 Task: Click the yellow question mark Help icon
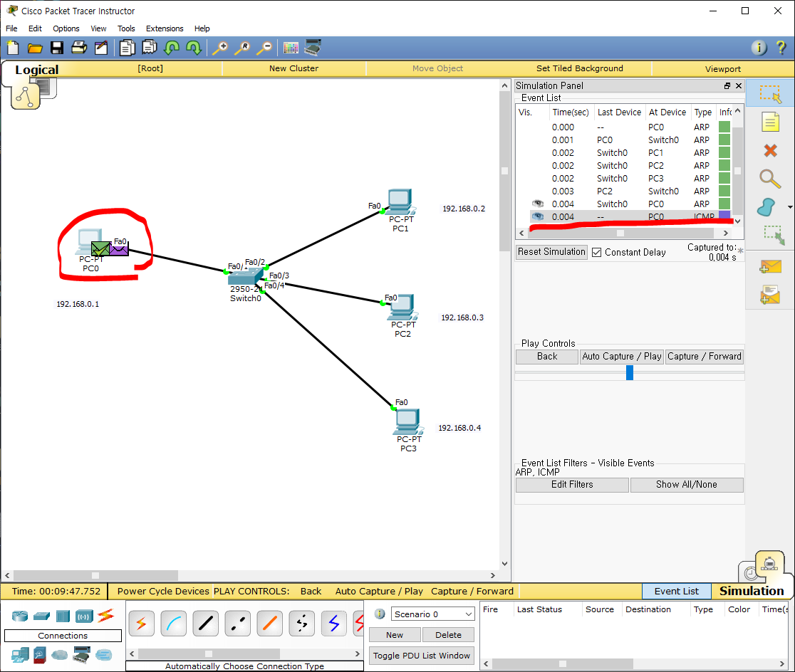[x=781, y=48]
